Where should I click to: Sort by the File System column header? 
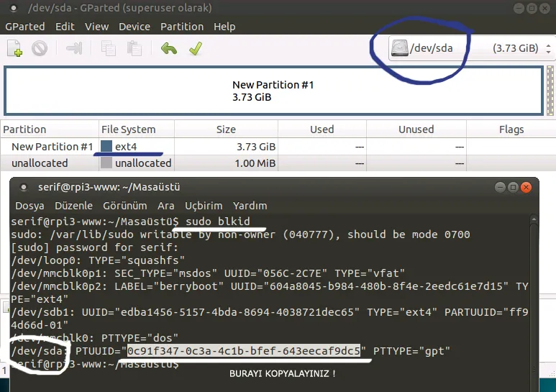129,129
